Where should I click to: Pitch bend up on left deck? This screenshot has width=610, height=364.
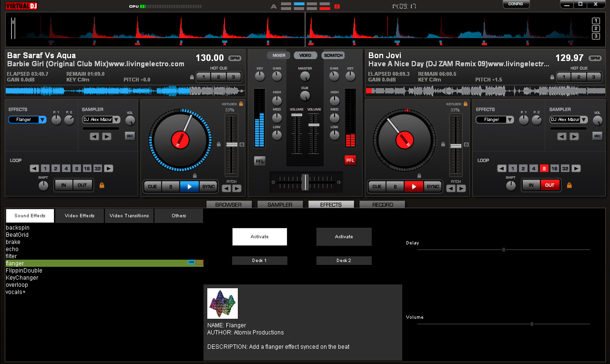(237, 188)
